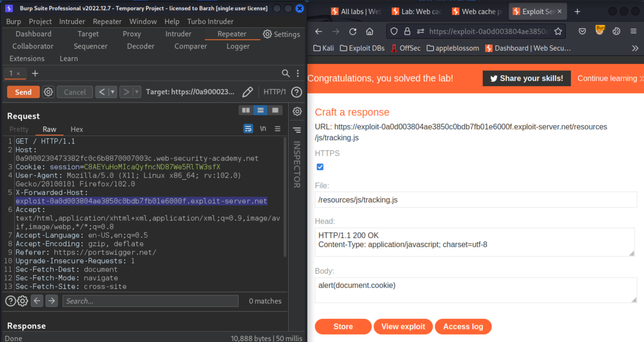Open Firefox application hamburger menu
Image resolution: width=644 pixels, height=342 pixels.
point(633,31)
